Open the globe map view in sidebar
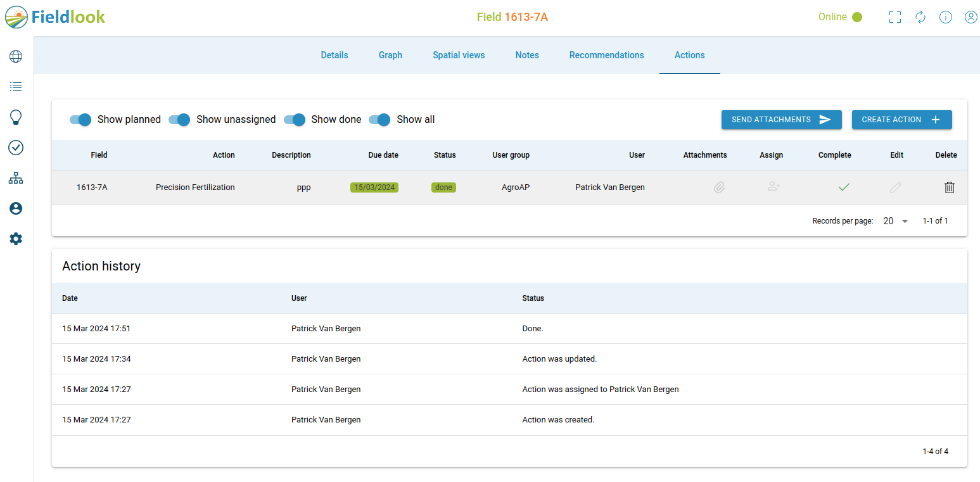This screenshot has width=980, height=482. click(x=15, y=56)
